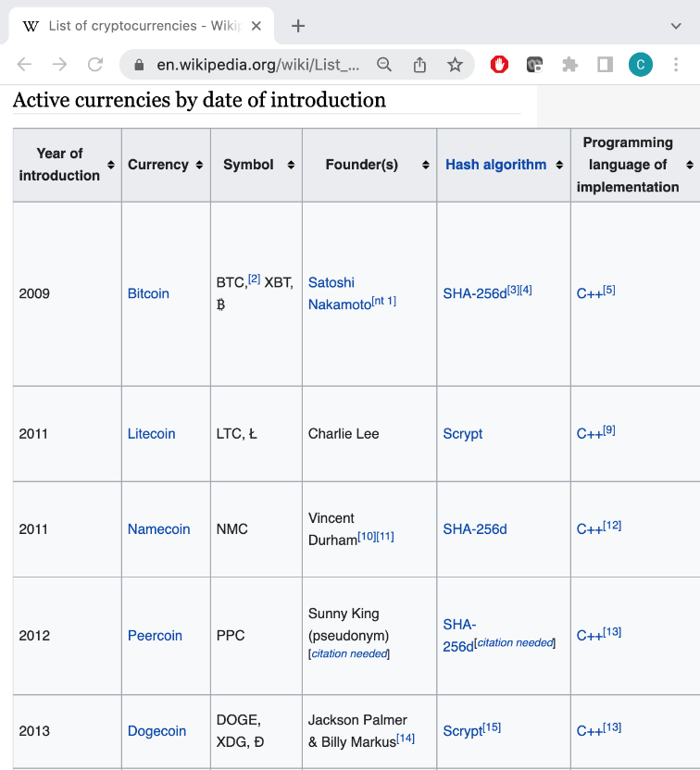Open C++ link in Litecoin row

pos(589,434)
